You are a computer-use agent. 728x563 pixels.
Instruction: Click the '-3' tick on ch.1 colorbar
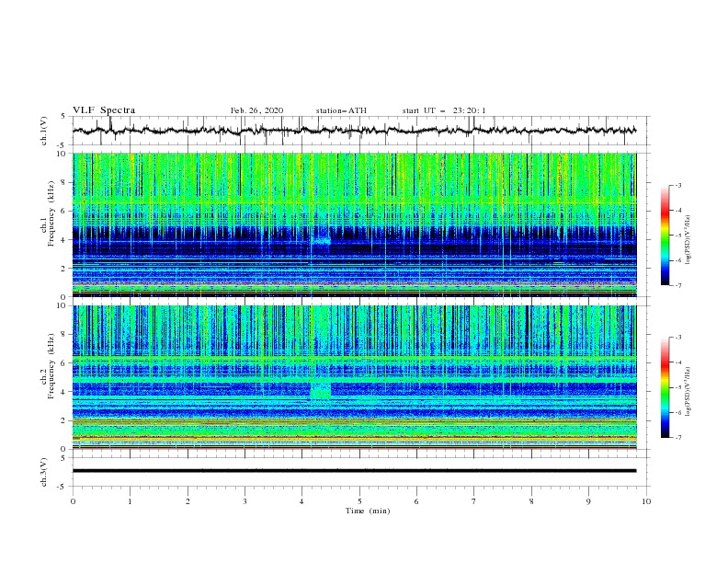tap(677, 185)
